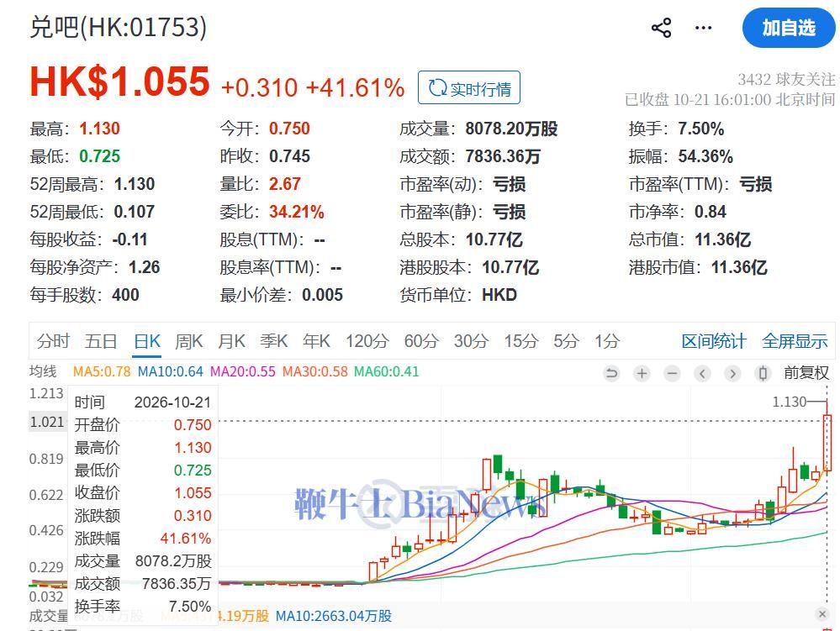This screenshot has width=840, height=631.
Task: Click the MA30:0.58 indicator label
Action: (x=315, y=371)
